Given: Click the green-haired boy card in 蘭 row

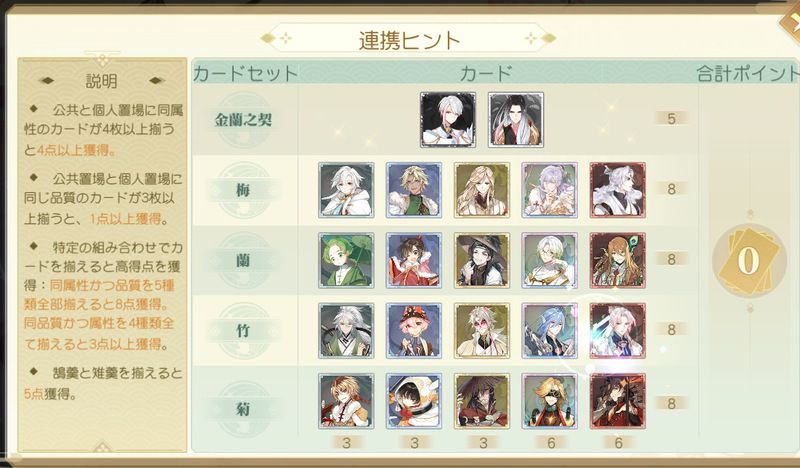Looking at the screenshot, I should (346, 260).
